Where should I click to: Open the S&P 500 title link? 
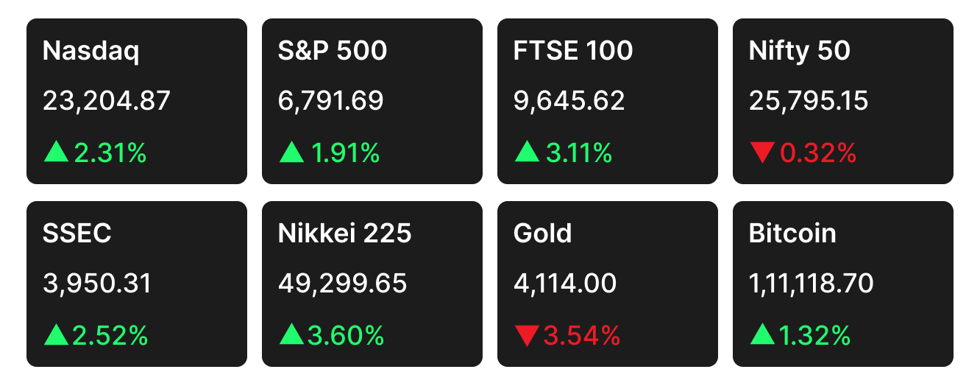(333, 51)
